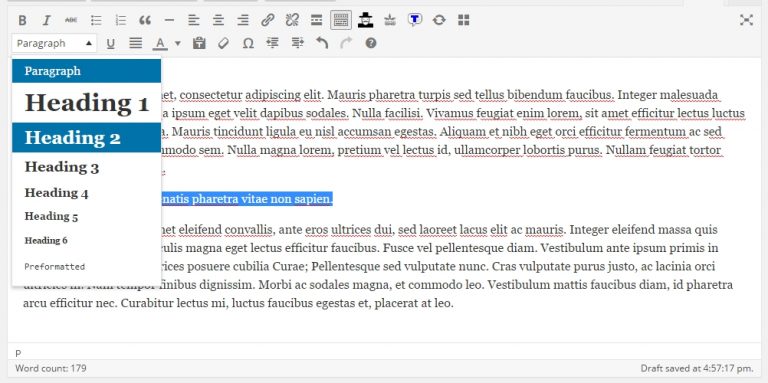Viewport: 768px width, 383px height.
Task: Choose Heading 1 format
Action: pos(87,103)
